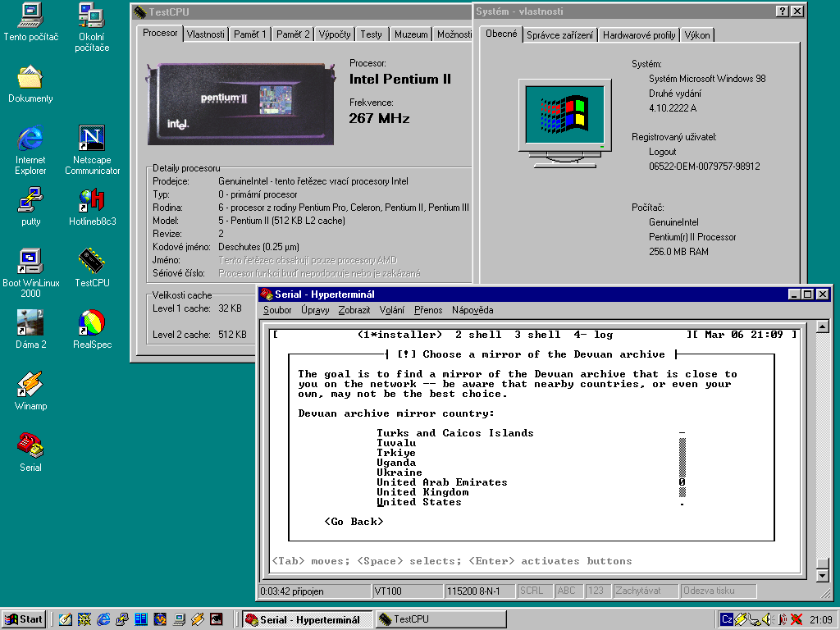The image size is (840, 630).
Task: Select the RealSpec desktop icon
Action: pyautogui.click(x=91, y=323)
